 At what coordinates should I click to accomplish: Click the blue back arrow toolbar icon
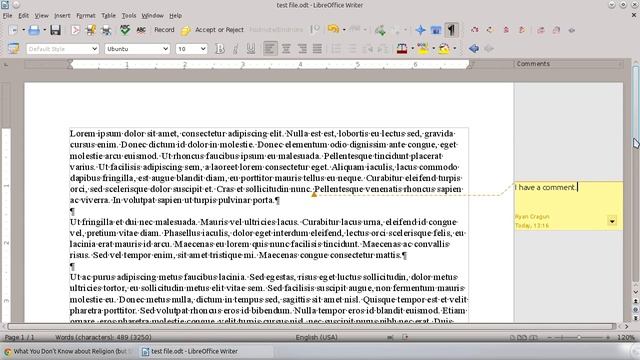[473, 49]
